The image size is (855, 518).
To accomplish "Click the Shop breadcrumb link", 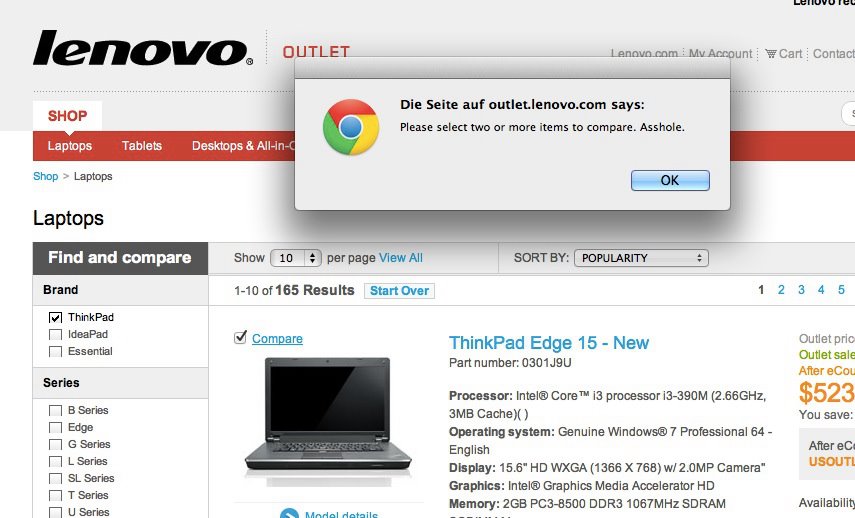I will coord(45,176).
